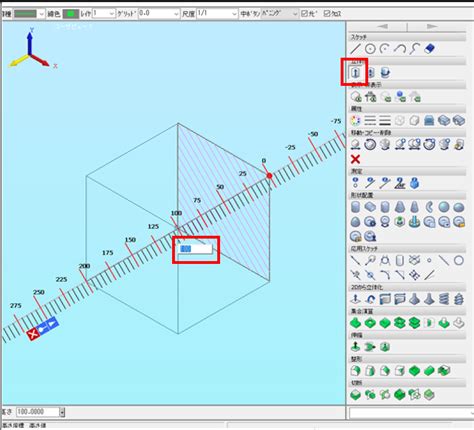Toggle the クロス checkbox in top toolbar
The height and width of the screenshot is (430, 474).
pos(327,14)
